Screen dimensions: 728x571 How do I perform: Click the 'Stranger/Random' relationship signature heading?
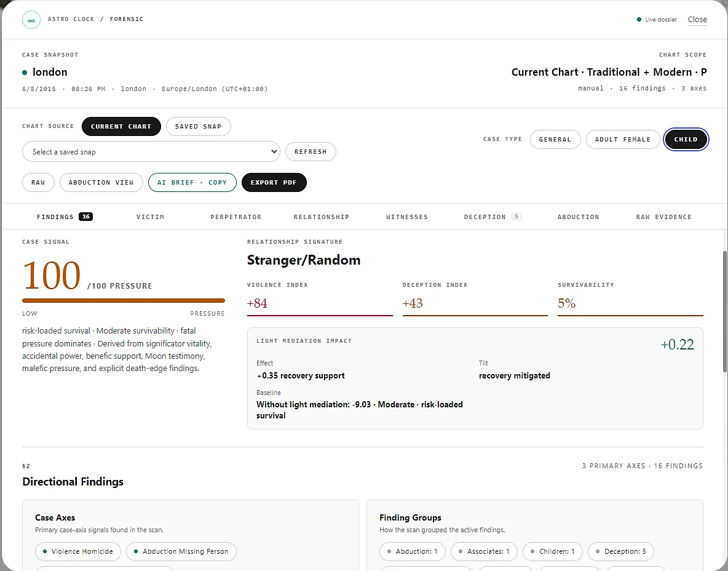[304, 260]
